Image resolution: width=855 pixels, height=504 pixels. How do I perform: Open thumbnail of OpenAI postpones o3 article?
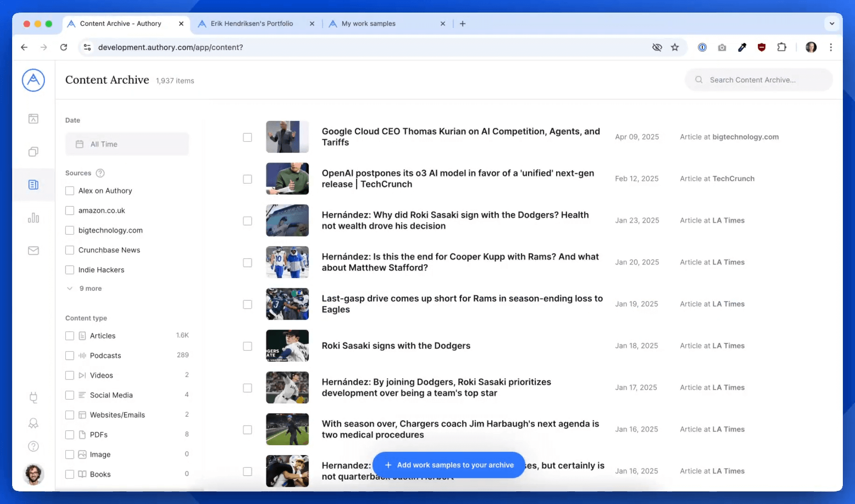(287, 179)
